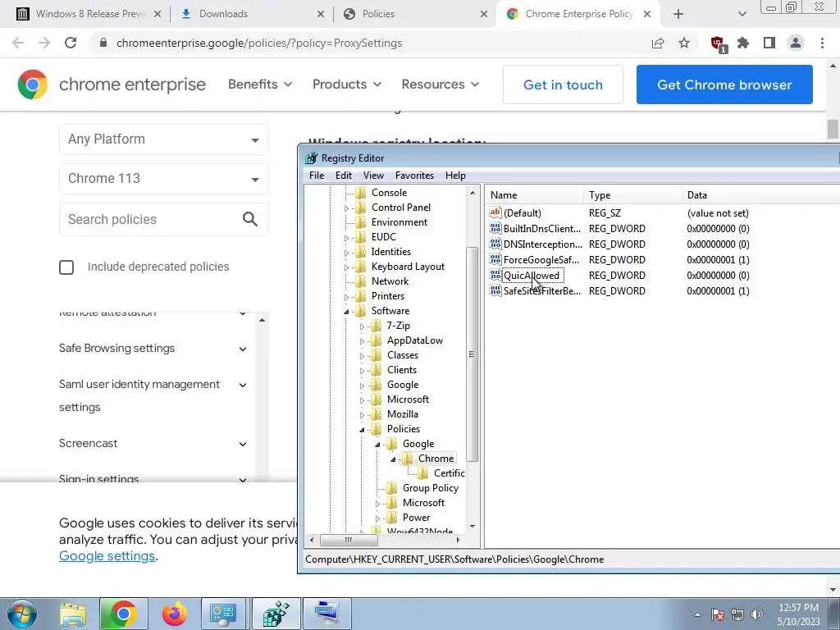Open the volume speaker tray icon
The height and width of the screenshot is (630, 840).
(757, 614)
